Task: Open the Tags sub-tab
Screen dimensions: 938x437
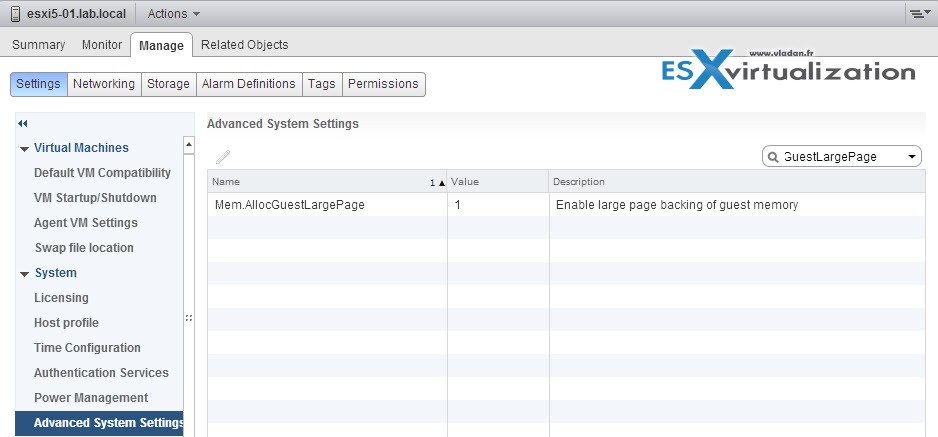Action: pyautogui.click(x=322, y=84)
